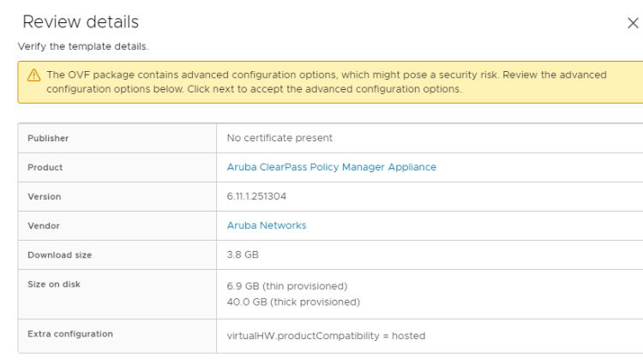The width and height of the screenshot is (643, 364).
Task: Open the Aruba Networks vendor link
Action: tap(266, 225)
